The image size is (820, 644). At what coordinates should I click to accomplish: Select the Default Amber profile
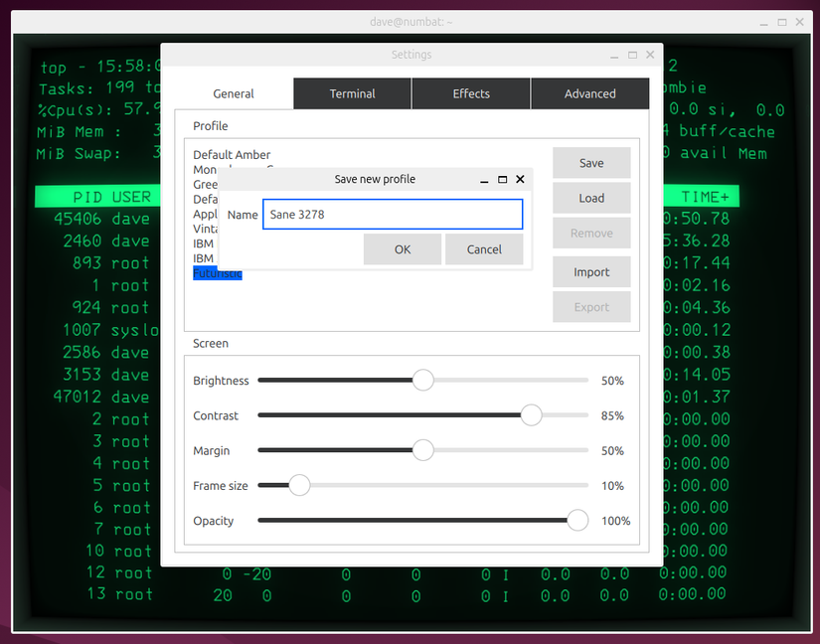pyautogui.click(x=232, y=155)
